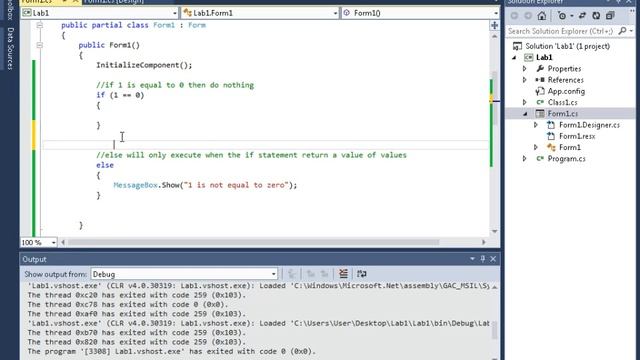This screenshot has width=640, height=360.
Task: Click the Form1.cs form icon in tree
Action: coord(540,114)
